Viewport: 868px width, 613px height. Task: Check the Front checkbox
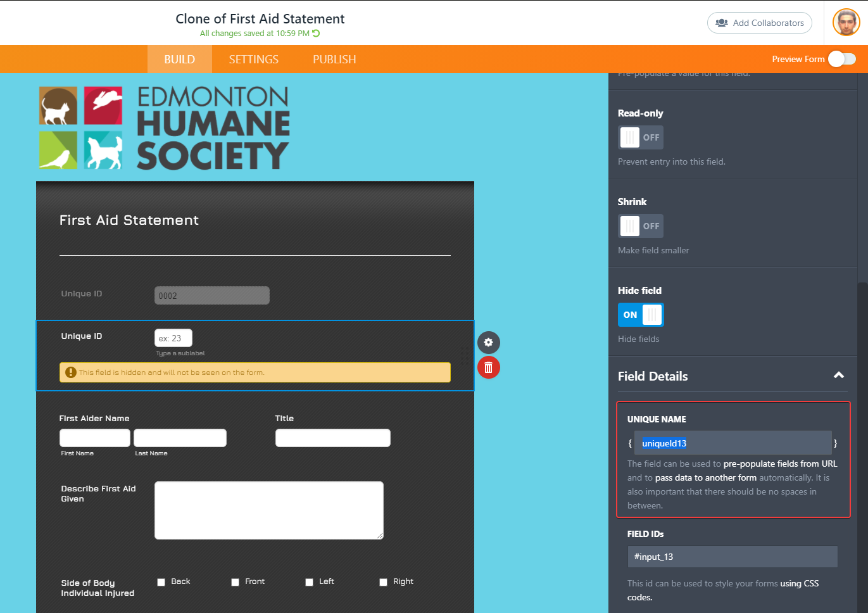235,582
